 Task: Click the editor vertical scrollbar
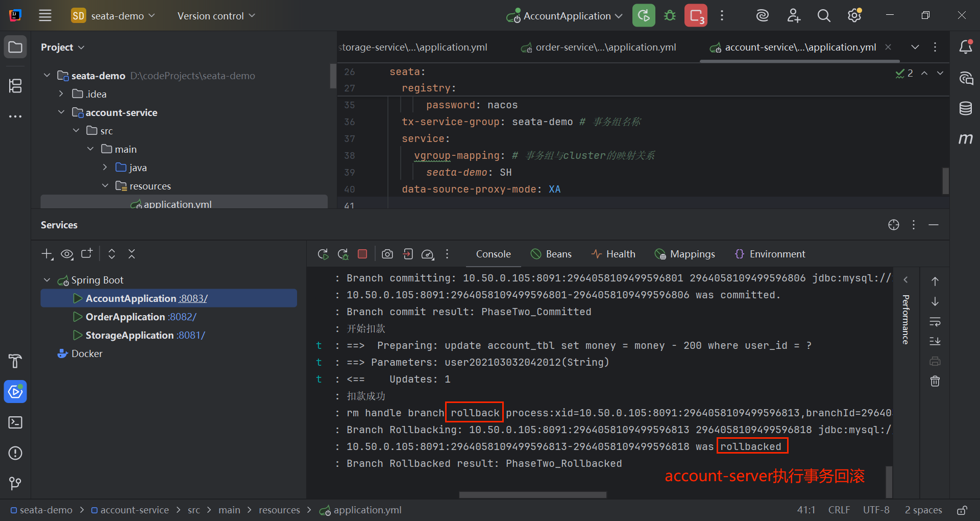pyautogui.click(x=946, y=181)
